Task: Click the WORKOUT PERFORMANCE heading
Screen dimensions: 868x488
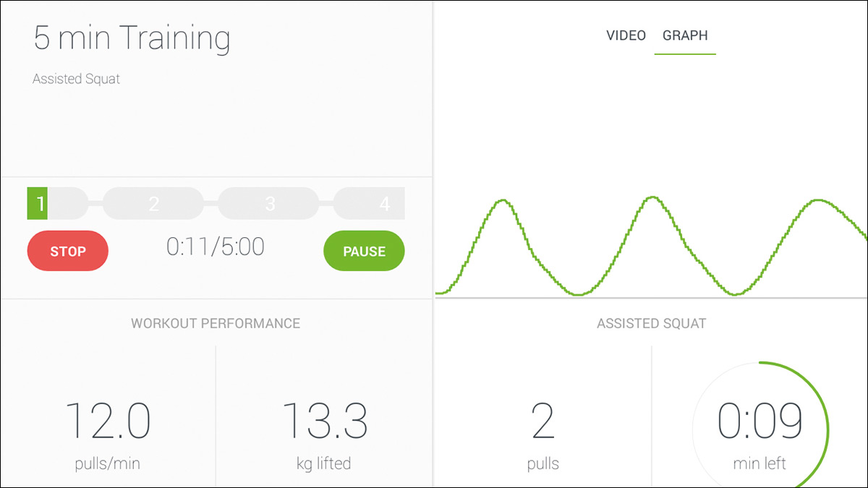Action: click(x=216, y=323)
